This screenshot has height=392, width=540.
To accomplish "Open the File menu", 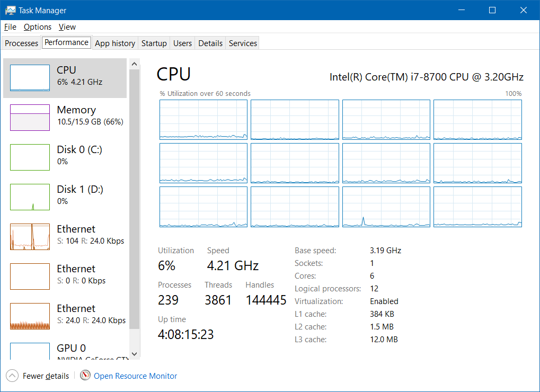I will point(10,27).
